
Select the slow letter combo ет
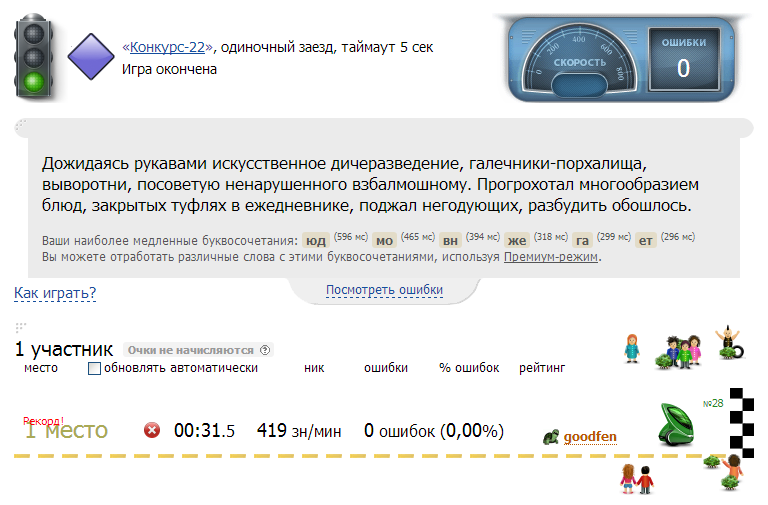[x=646, y=240]
